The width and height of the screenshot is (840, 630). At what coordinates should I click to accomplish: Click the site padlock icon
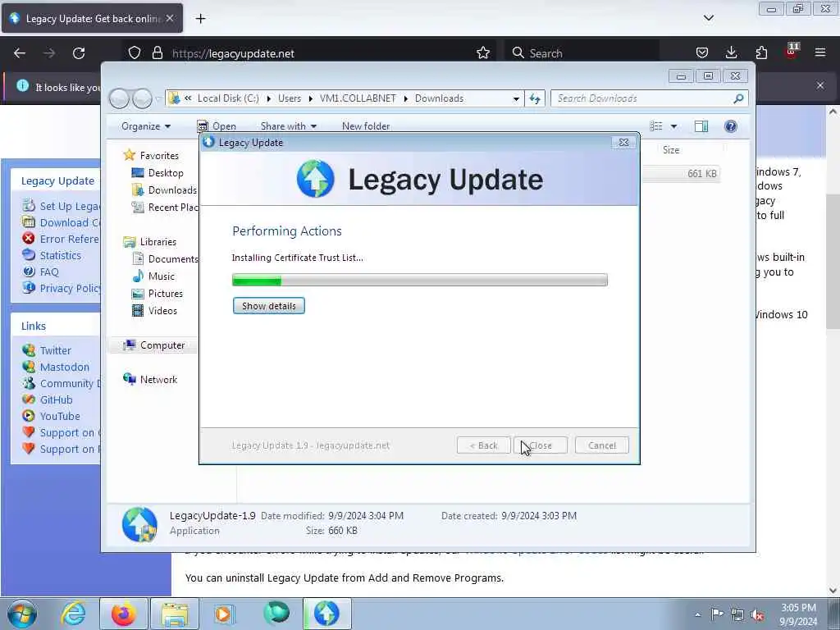pos(157,53)
